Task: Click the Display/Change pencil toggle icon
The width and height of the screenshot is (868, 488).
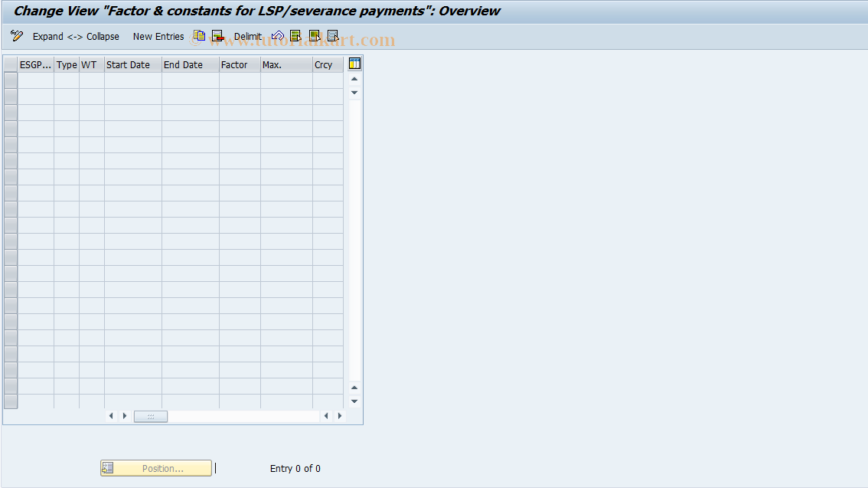Action: point(17,36)
